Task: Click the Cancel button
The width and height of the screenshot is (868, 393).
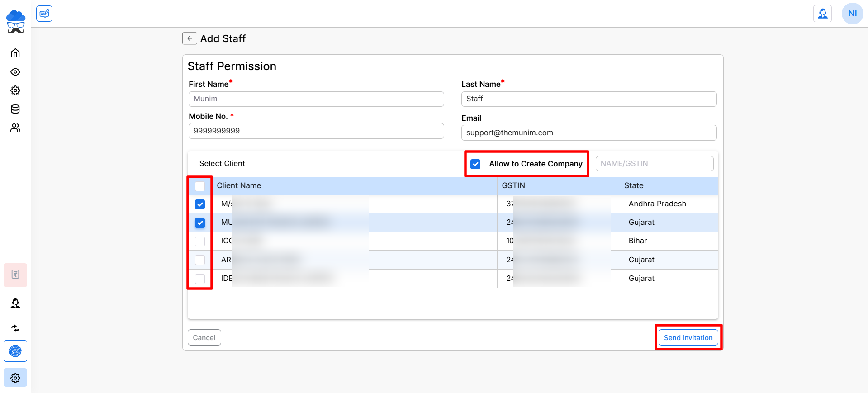Action: [x=204, y=338]
